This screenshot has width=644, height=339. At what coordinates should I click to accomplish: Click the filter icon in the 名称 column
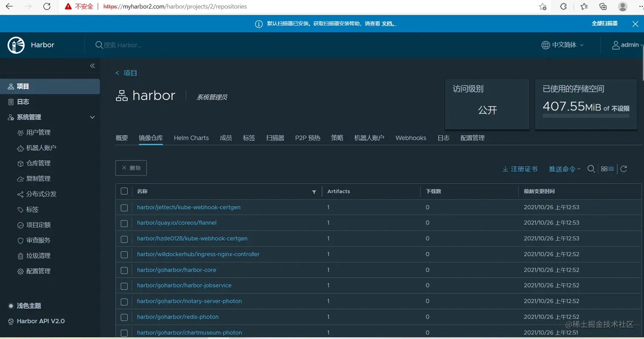(x=314, y=192)
